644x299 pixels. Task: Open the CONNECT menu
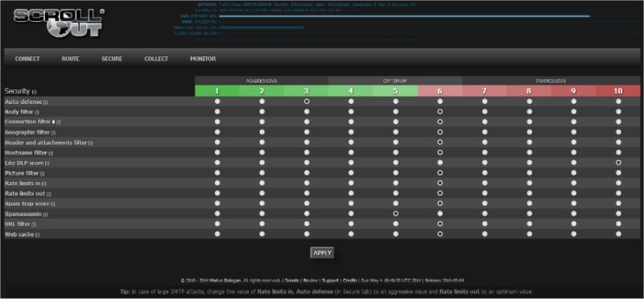[x=27, y=59]
